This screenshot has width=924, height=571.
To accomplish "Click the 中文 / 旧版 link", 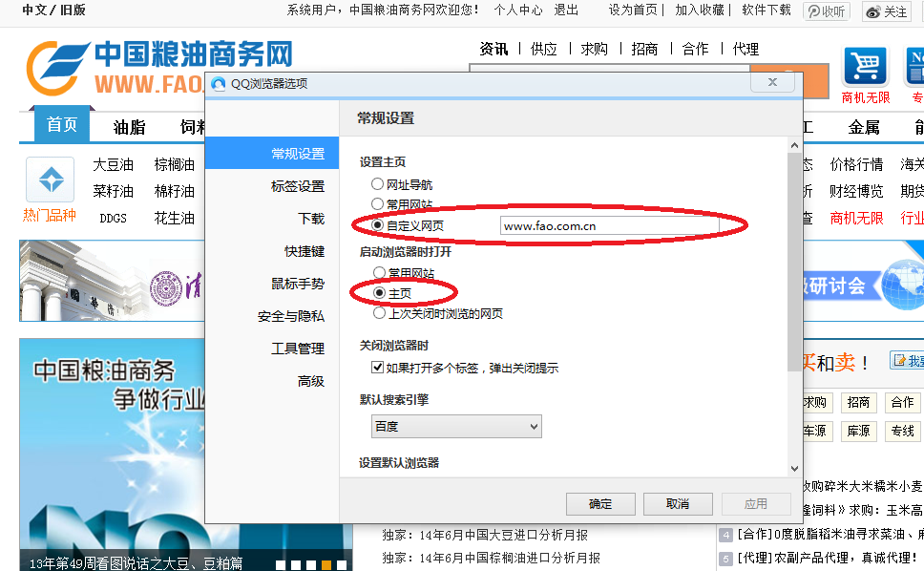I will pos(53,10).
